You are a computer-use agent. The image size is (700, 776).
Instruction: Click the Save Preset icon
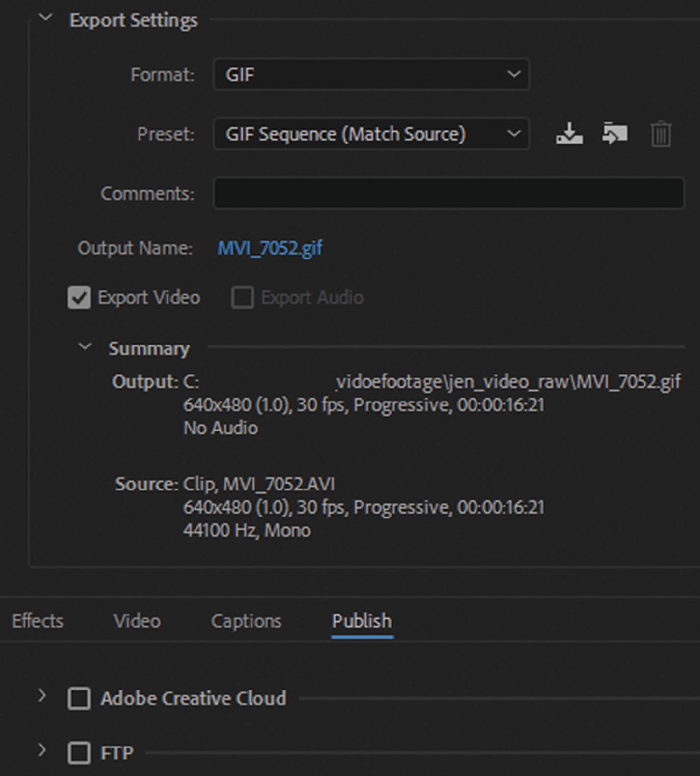tap(569, 134)
